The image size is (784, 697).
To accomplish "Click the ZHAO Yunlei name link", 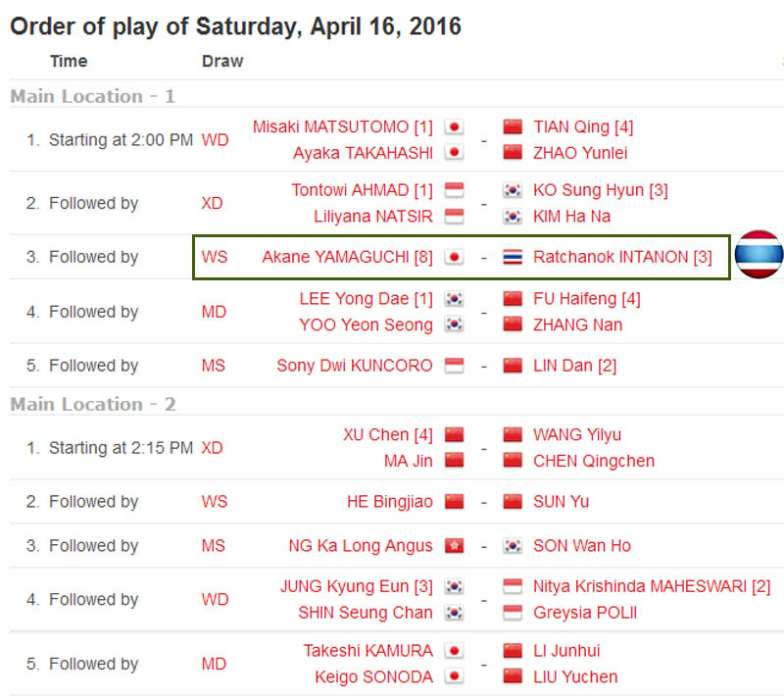I will click(580, 153).
